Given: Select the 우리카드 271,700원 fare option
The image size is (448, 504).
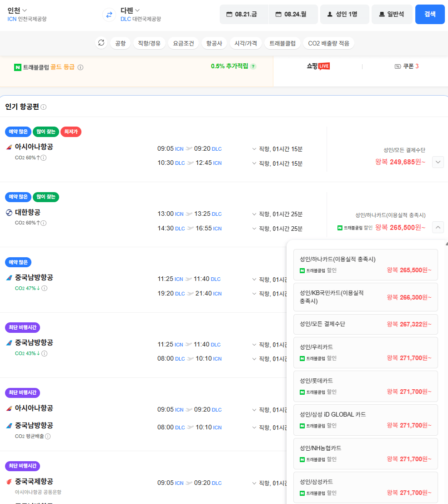Looking at the screenshot, I should tap(366, 352).
